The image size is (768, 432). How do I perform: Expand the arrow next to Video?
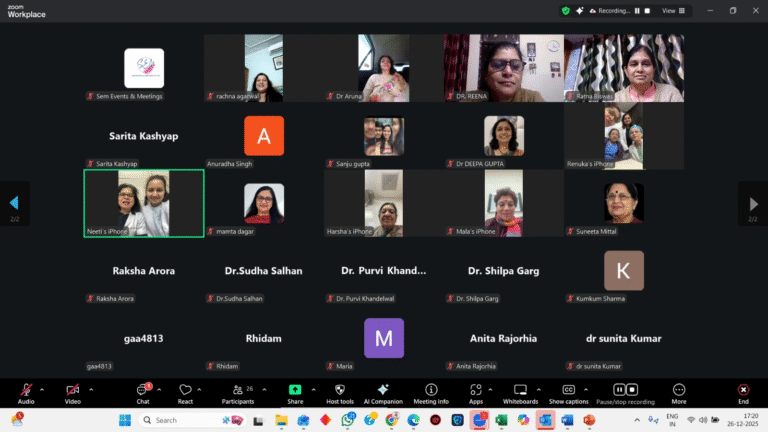click(89, 389)
